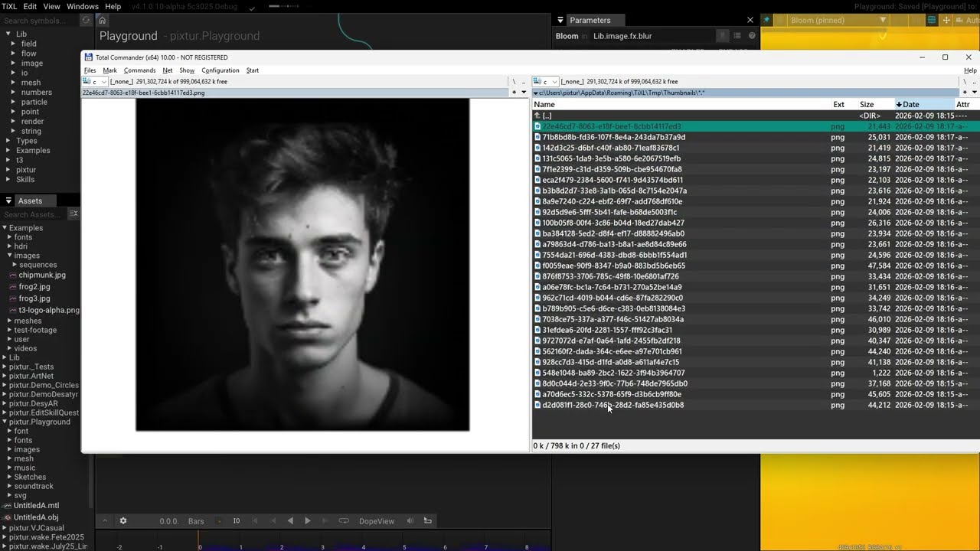The height and width of the screenshot is (551, 980).
Task: Go to parent directory [..] entry
Action: 755,116
